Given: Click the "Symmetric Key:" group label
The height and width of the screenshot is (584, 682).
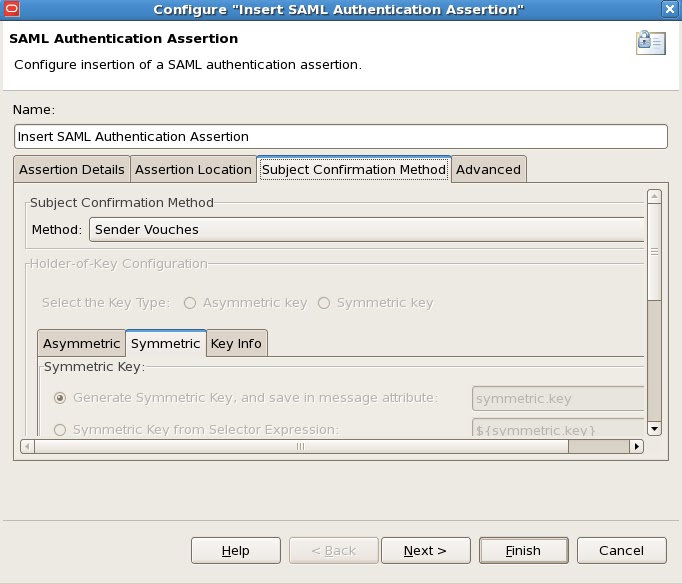Looking at the screenshot, I should 94,367.
